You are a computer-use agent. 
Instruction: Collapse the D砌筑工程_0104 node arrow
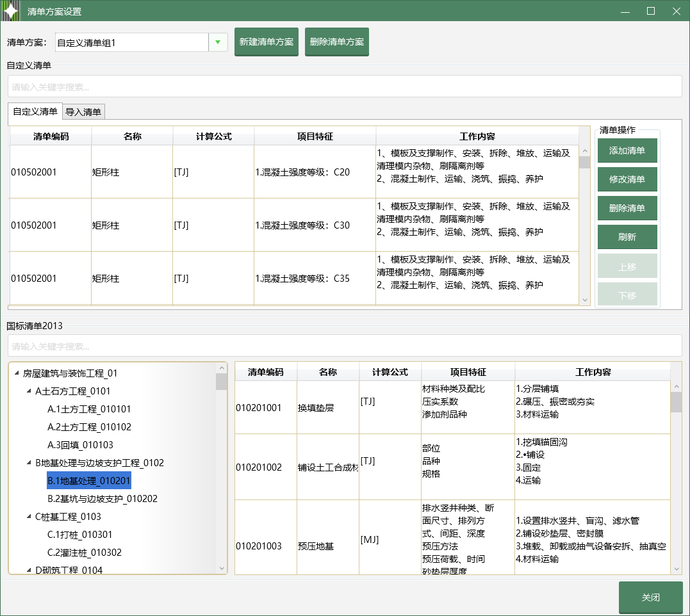click(29, 570)
